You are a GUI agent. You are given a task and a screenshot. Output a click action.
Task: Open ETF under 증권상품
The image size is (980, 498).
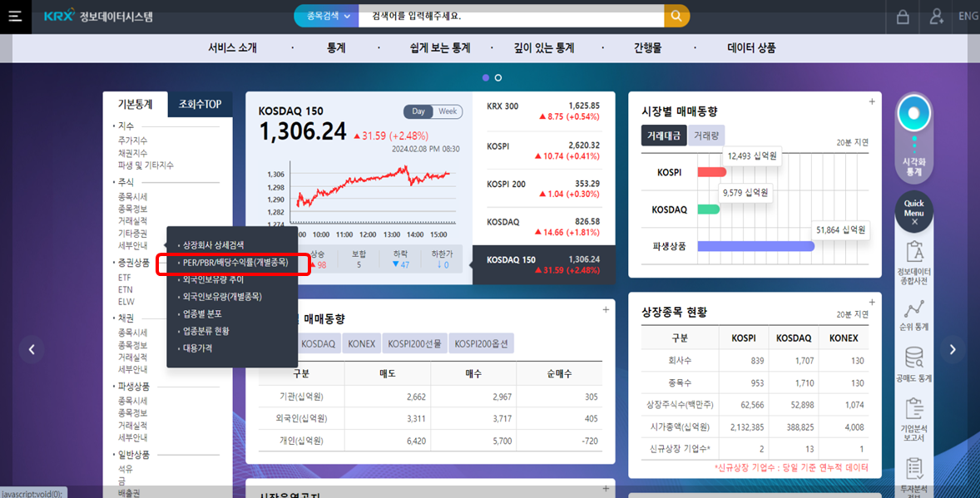coord(125,278)
